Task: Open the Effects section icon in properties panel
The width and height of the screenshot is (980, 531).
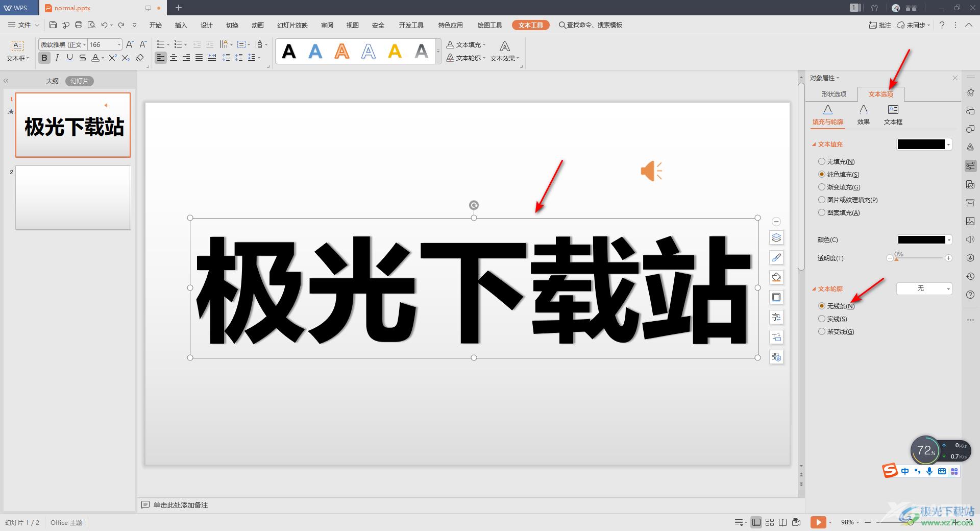Action: click(x=863, y=115)
